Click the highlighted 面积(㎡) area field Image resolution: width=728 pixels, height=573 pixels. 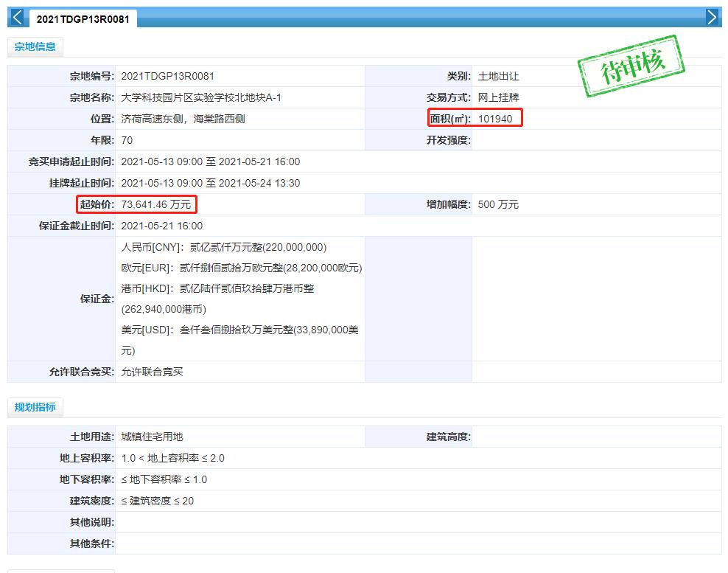pos(475,118)
